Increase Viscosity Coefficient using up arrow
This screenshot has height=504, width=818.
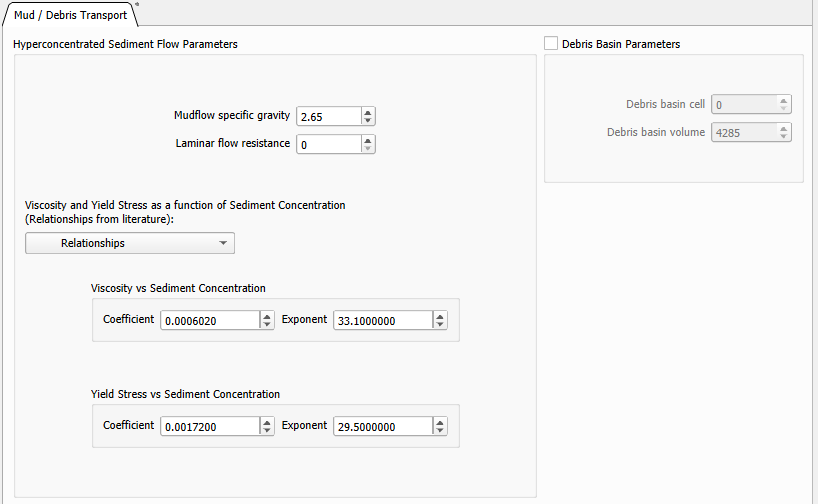pos(267,315)
